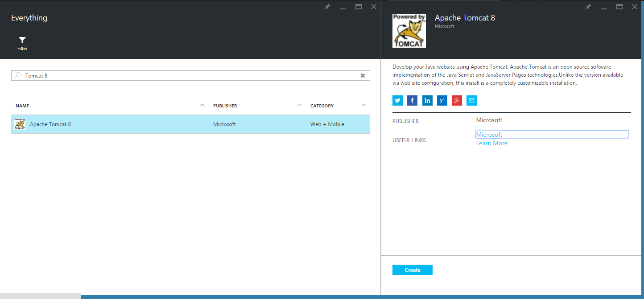Sort results by Publisher column chevron
Screen dimensions: 644x299
click(x=299, y=106)
